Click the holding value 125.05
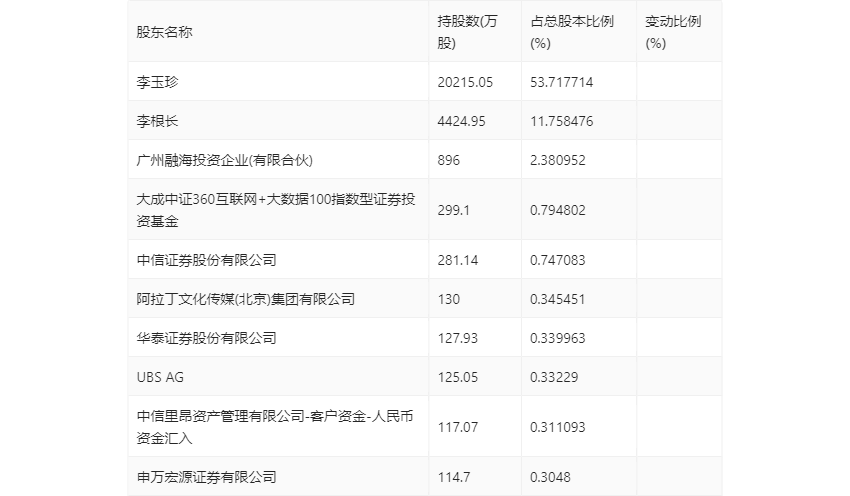The width and height of the screenshot is (850, 496). pyautogui.click(x=458, y=377)
